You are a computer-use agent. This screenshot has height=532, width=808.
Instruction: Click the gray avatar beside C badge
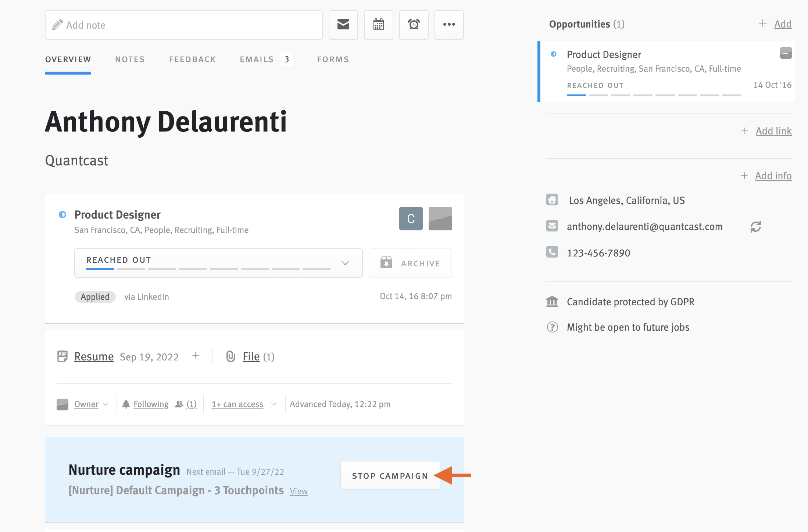click(440, 219)
